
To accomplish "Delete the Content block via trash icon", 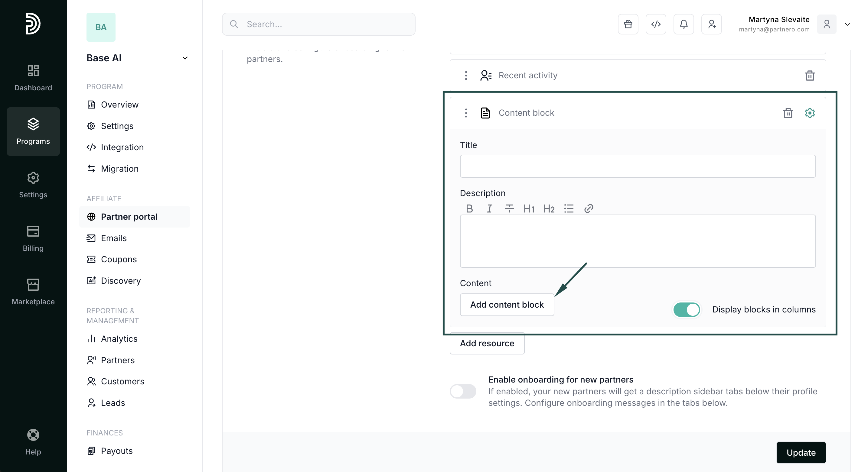I will [x=788, y=113].
